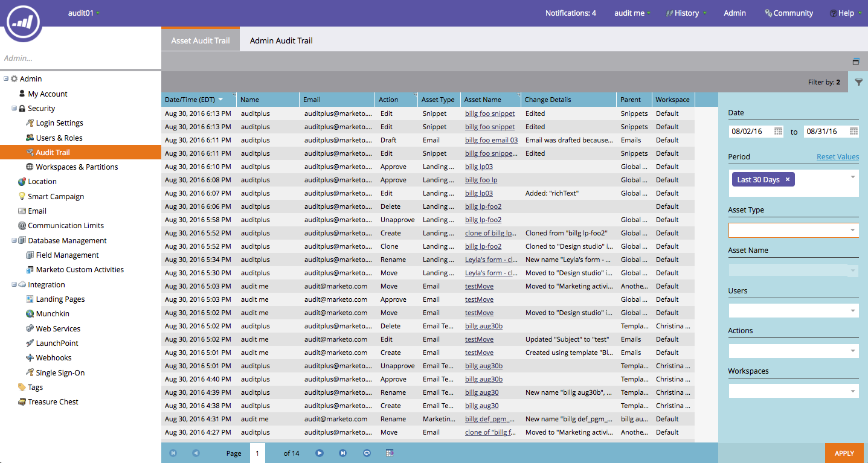Click the window restore icon above filter
Viewport: 868px width, 463px height.
tap(856, 62)
